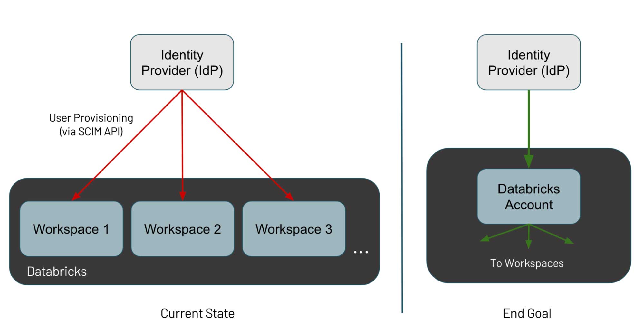Select the Identity Provider box above the workspaces
644x332 pixels.
[x=182, y=62]
